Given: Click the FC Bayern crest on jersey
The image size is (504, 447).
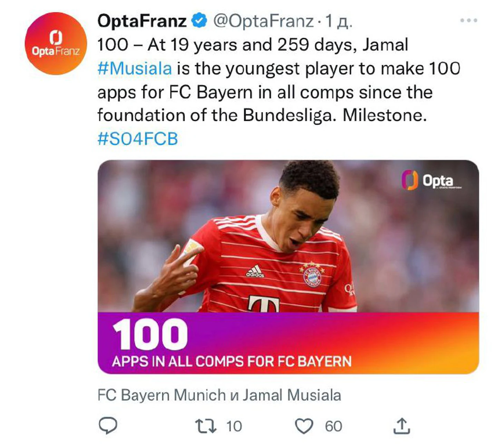Looking at the screenshot, I should tap(312, 275).
